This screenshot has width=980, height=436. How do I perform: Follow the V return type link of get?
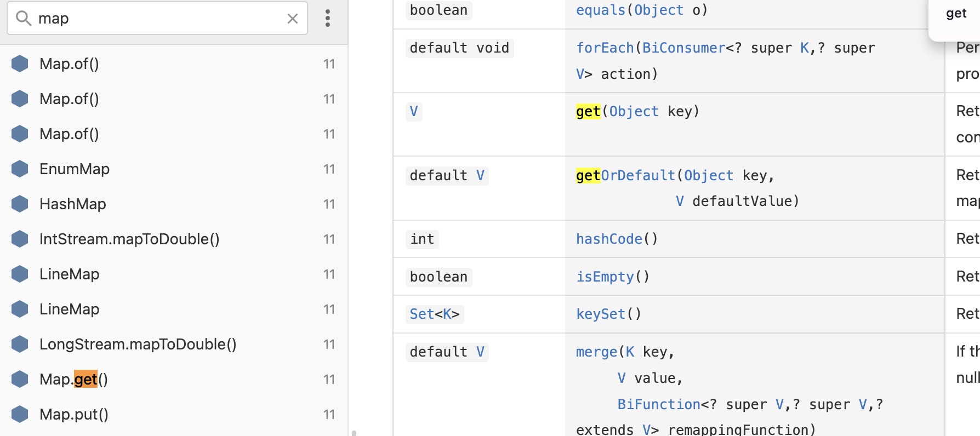tap(414, 111)
